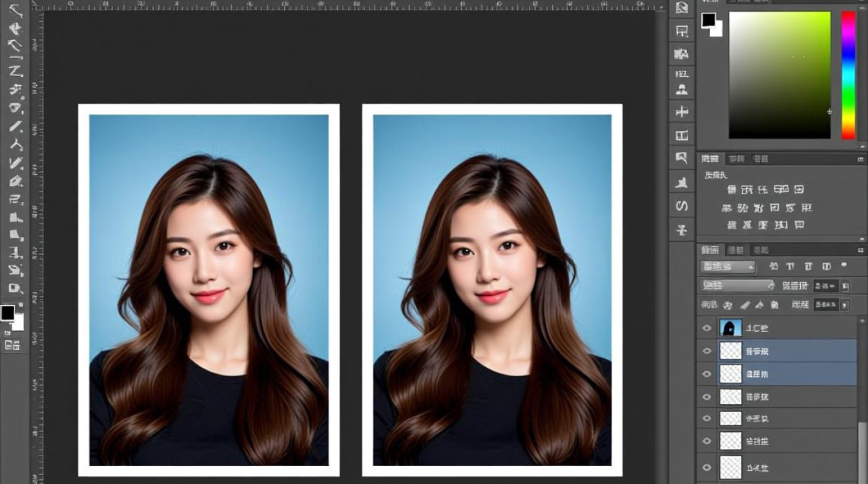Toggle the eye of the lower highlighted layer
The height and width of the screenshot is (484, 868).
707,374
